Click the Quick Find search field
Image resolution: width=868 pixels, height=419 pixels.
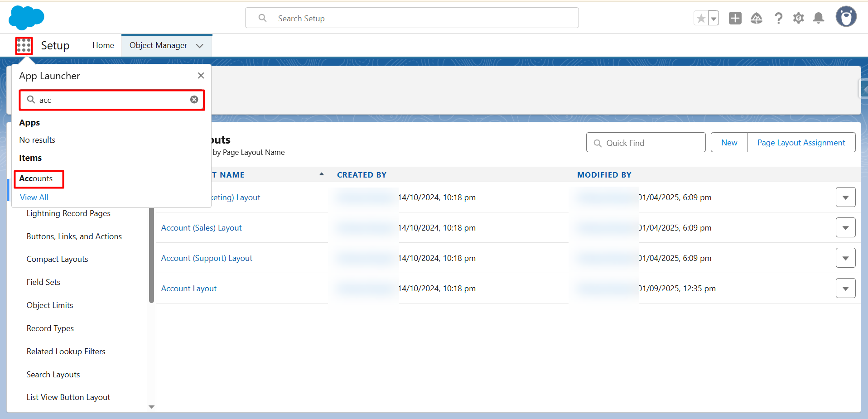click(x=645, y=142)
